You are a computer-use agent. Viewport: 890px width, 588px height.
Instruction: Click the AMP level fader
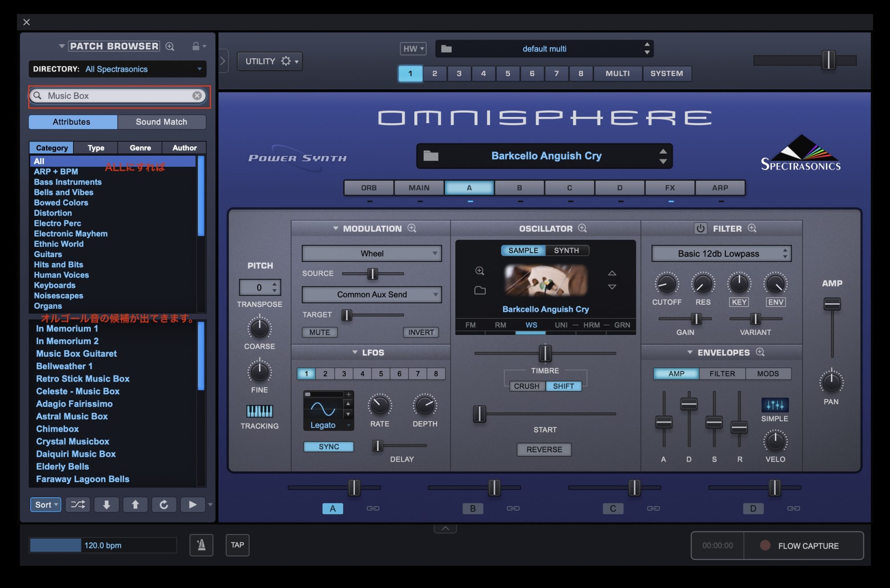[x=832, y=304]
